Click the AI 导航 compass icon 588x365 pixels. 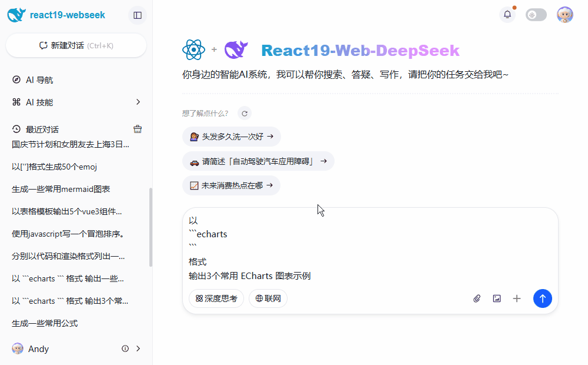coord(16,79)
